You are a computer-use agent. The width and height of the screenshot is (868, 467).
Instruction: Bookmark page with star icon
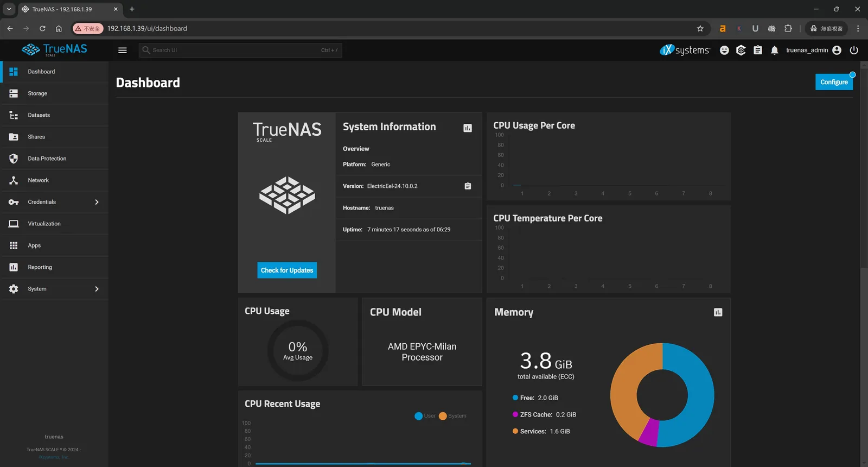(x=700, y=28)
